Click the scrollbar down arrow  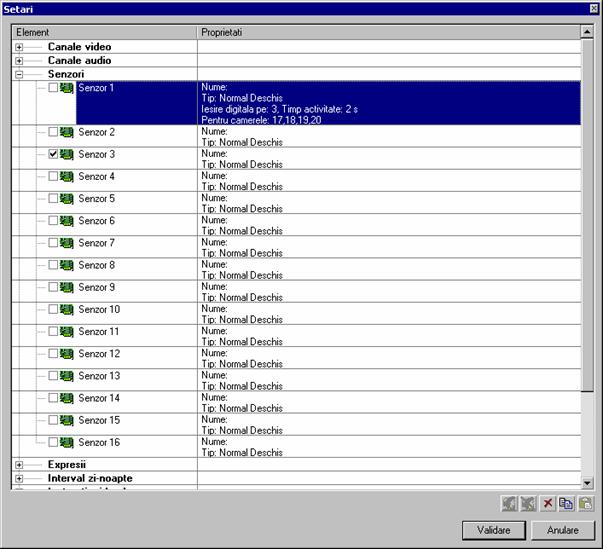point(587,480)
